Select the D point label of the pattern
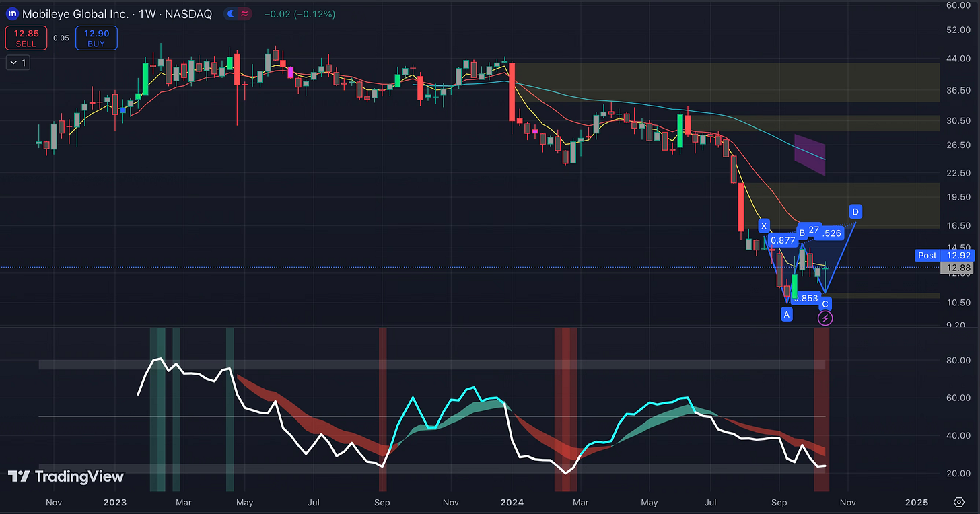The height and width of the screenshot is (514, 980). click(x=855, y=211)
